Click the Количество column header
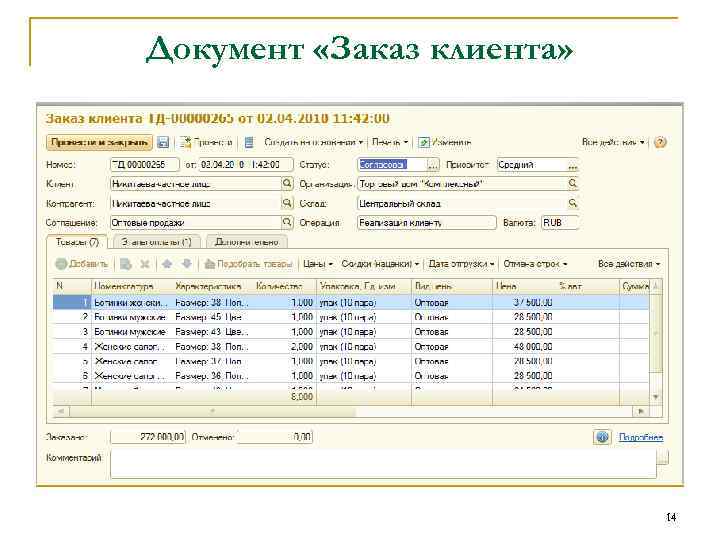 [285, 286]
